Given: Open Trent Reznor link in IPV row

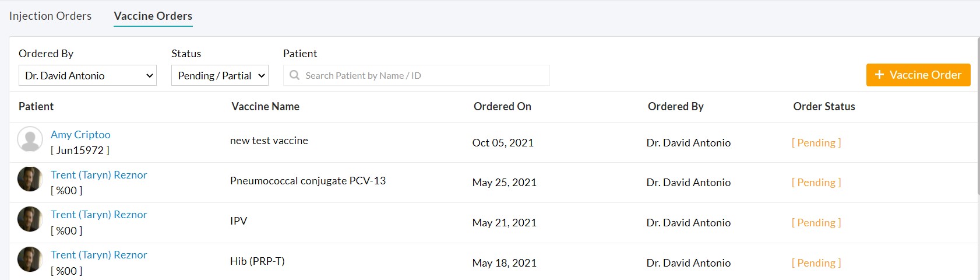Looking at the screenshot, I should 99,215.
